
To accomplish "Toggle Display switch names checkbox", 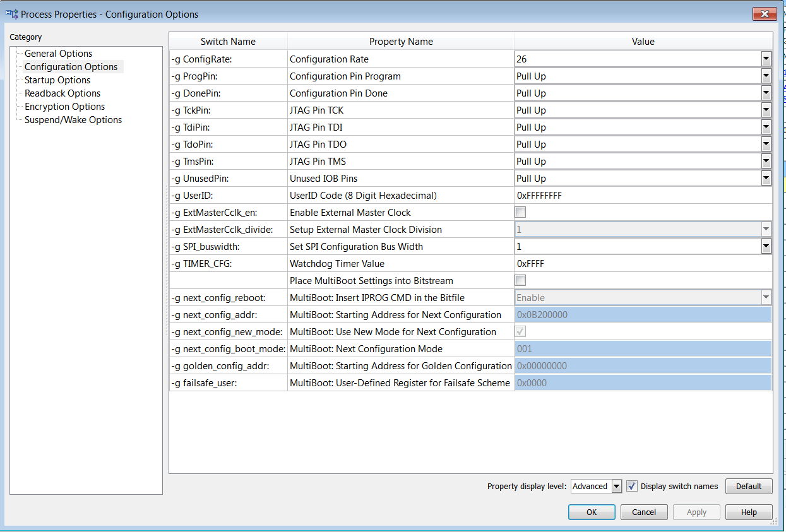I will pyautogui.click(x=632, y=486).
